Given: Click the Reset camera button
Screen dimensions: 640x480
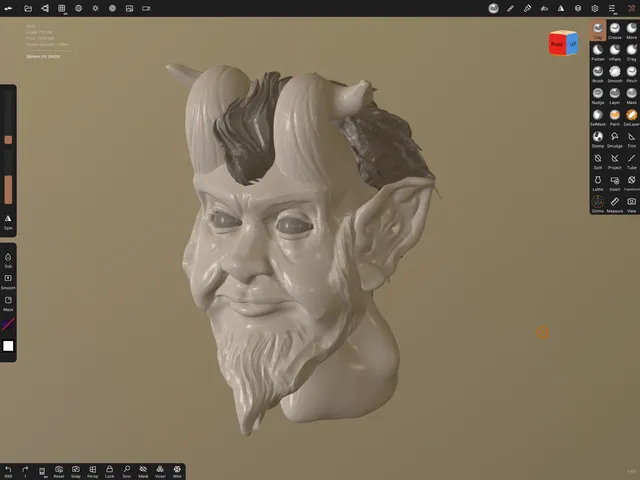Looking at the screenshot, I should [59, 471].
